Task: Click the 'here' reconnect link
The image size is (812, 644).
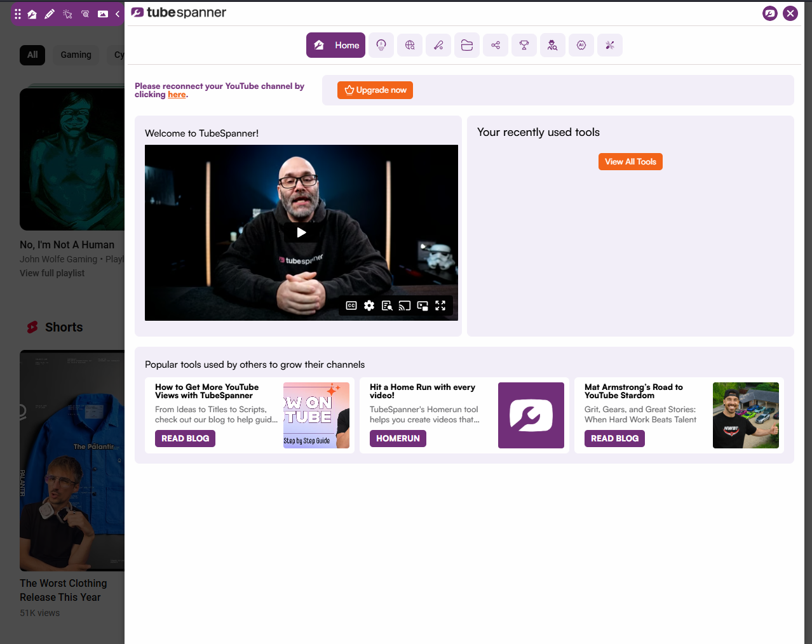Action: pos(177,95)
